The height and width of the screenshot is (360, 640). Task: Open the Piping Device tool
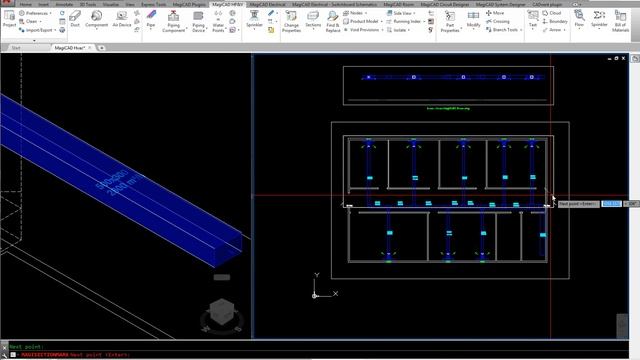click(198, 21)
